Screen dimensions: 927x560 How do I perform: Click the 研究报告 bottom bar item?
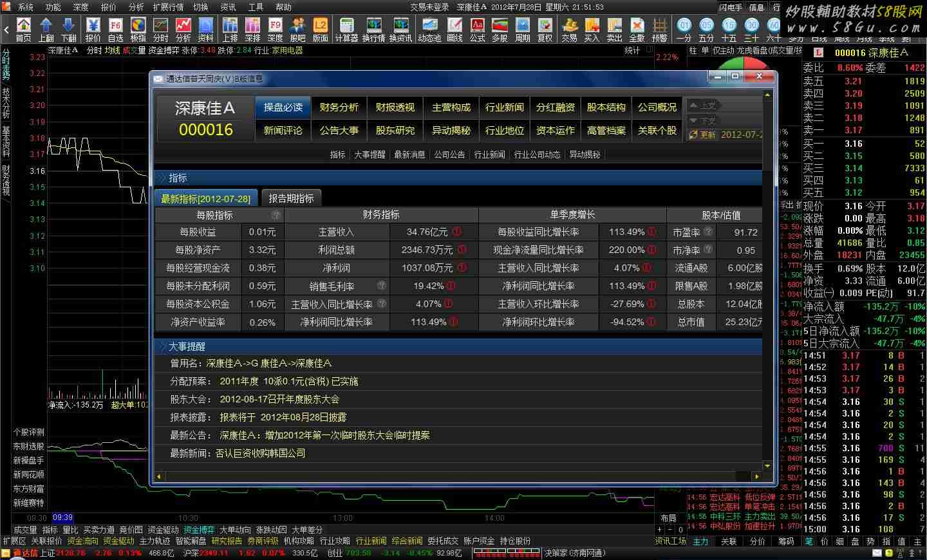point(227,541)
